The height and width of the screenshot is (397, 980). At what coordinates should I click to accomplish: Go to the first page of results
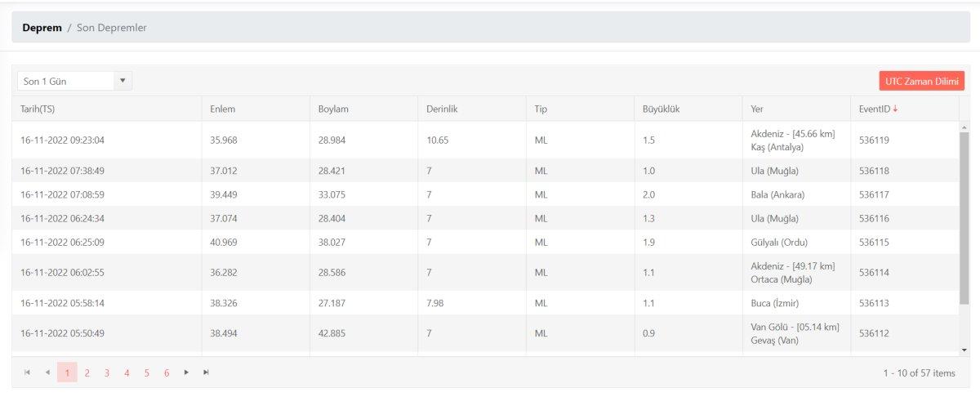pos(27,372)
